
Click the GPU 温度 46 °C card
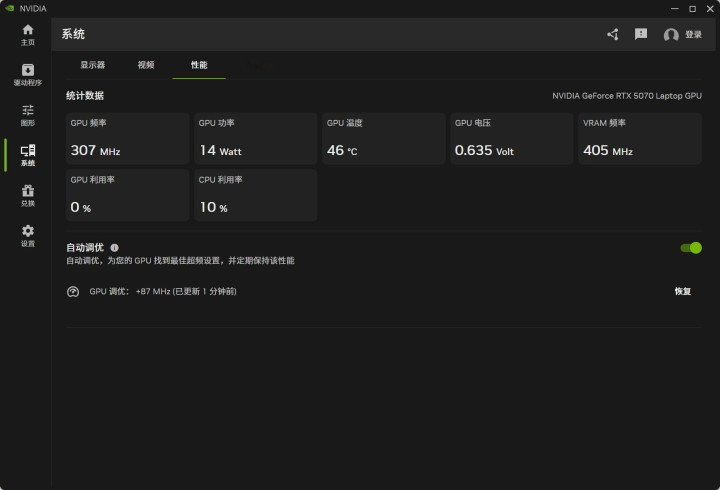pyautogui.click(x=384, y=138)
